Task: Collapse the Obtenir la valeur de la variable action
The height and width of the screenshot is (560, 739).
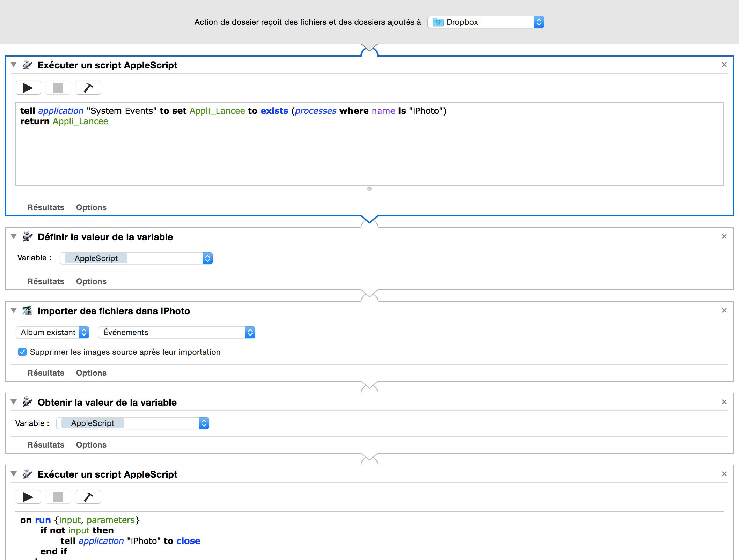Action: point(14,402)
